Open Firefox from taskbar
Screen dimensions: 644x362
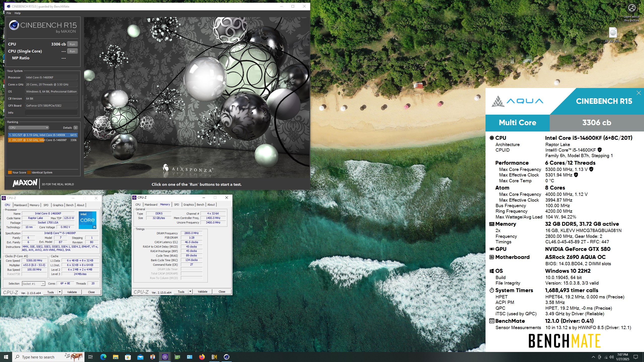(202, 357)
